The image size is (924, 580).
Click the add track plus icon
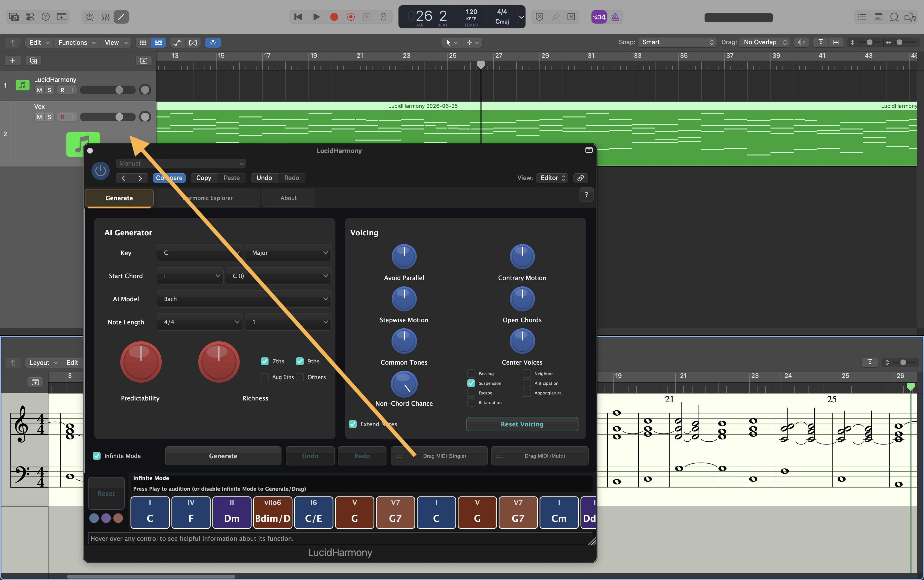(13, 61)
